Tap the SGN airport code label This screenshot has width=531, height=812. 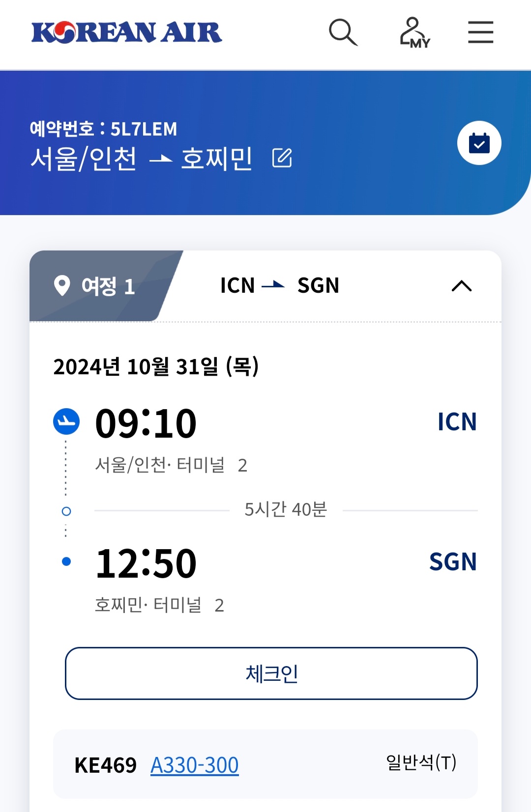(x=453, y=562)
